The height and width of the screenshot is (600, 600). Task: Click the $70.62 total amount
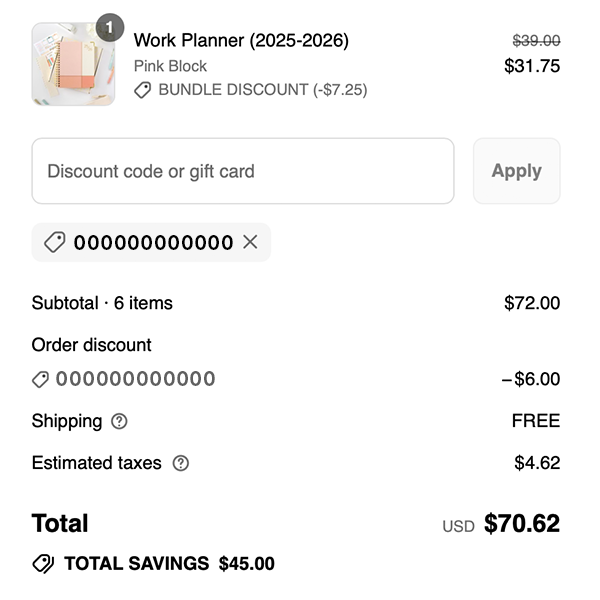coord(521,524)
